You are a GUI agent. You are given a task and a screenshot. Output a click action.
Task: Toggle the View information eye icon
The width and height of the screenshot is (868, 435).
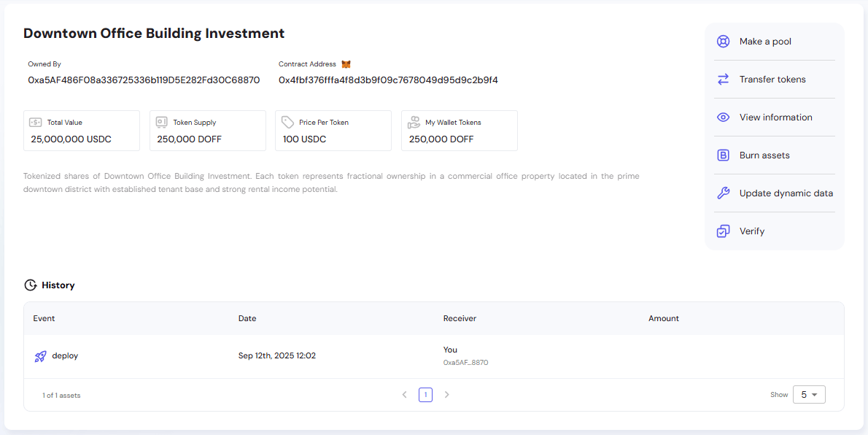pos(723,117)
